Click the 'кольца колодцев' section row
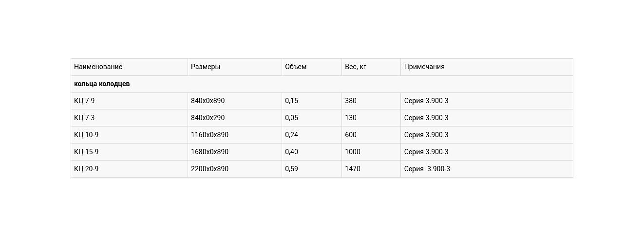 102,84
